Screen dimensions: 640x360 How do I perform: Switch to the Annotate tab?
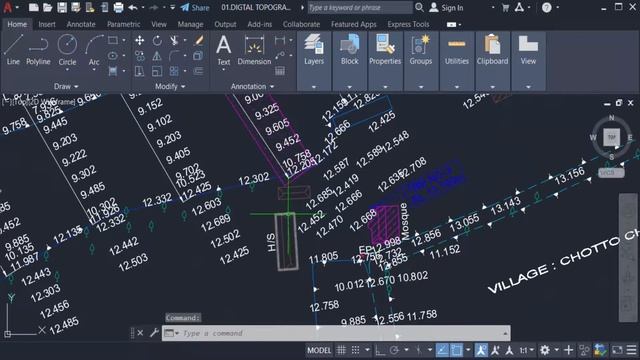81,24
